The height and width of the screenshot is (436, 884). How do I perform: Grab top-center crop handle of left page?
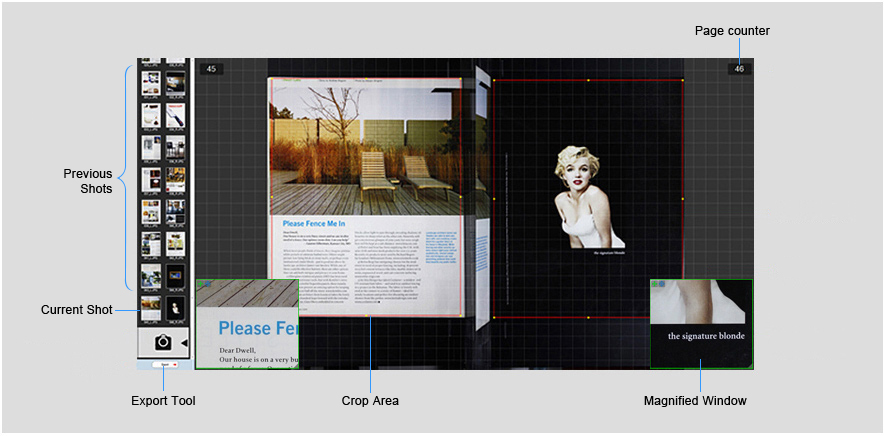(x=366, y=78)
